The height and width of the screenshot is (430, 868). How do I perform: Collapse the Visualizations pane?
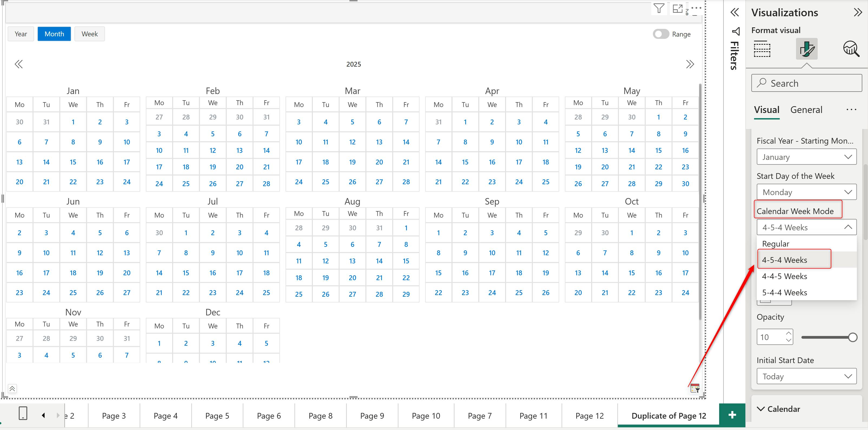coord(857,12)
